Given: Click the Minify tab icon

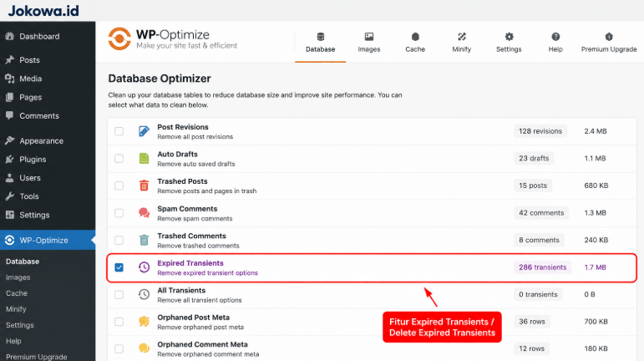Looking at the screenshot, I should coord(462,37).
